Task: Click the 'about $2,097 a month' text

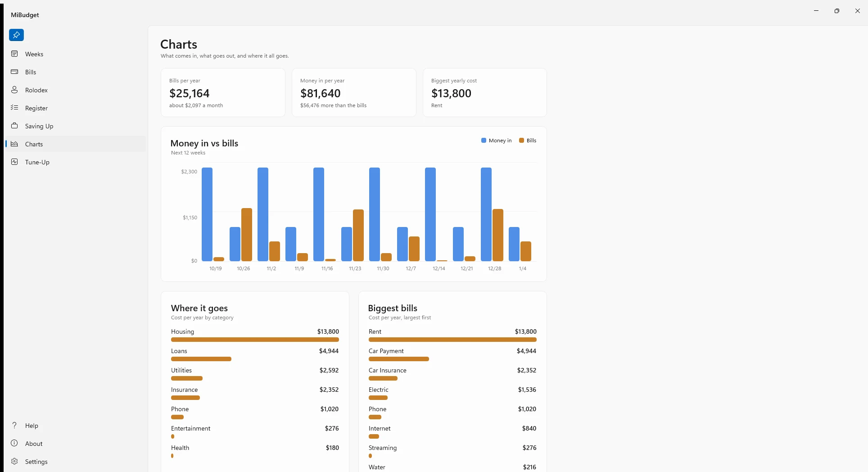Action: [196, 105]
